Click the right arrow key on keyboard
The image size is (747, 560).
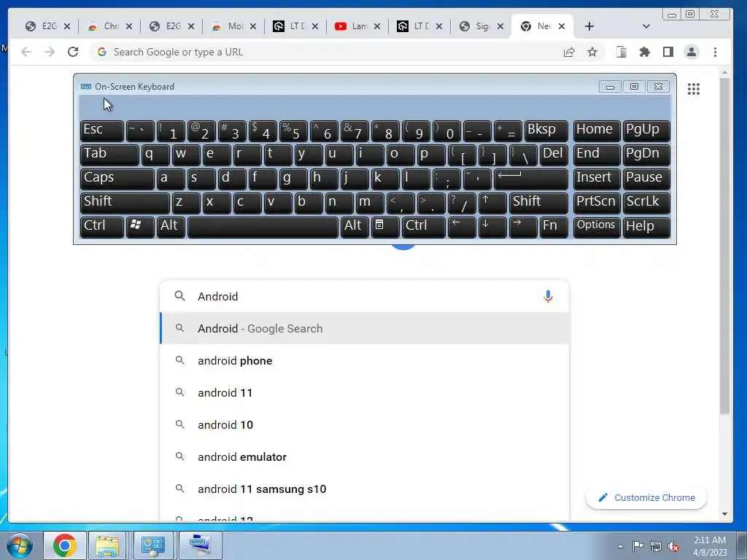pos(522,227)
